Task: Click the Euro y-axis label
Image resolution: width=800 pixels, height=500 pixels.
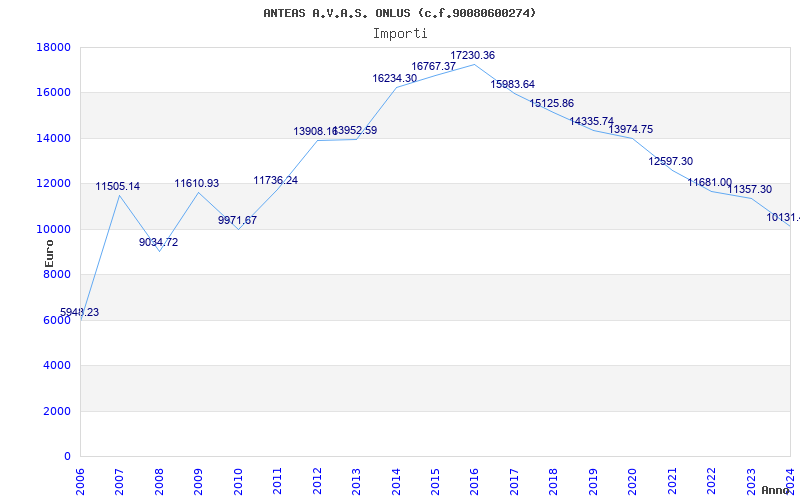Action: [x=49, y=254]
